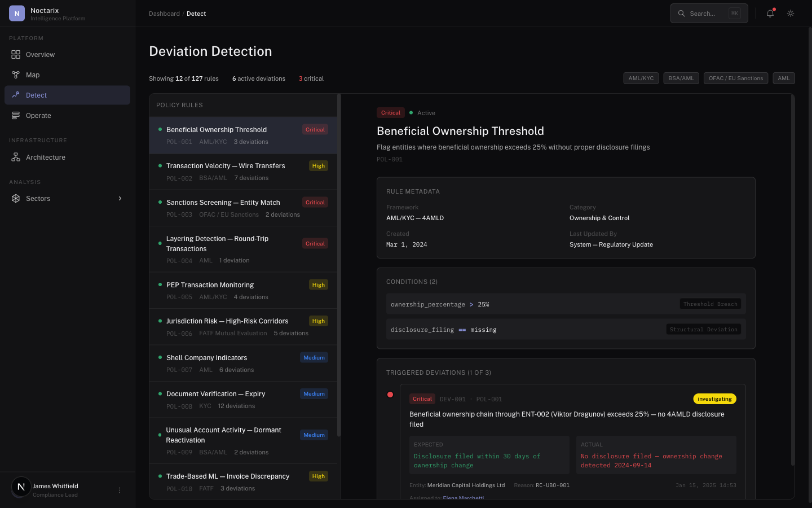Viewport: 812px width, 508px height.
Task: Click the Dashboard breadcrumb link
Action: click(164, 14)
